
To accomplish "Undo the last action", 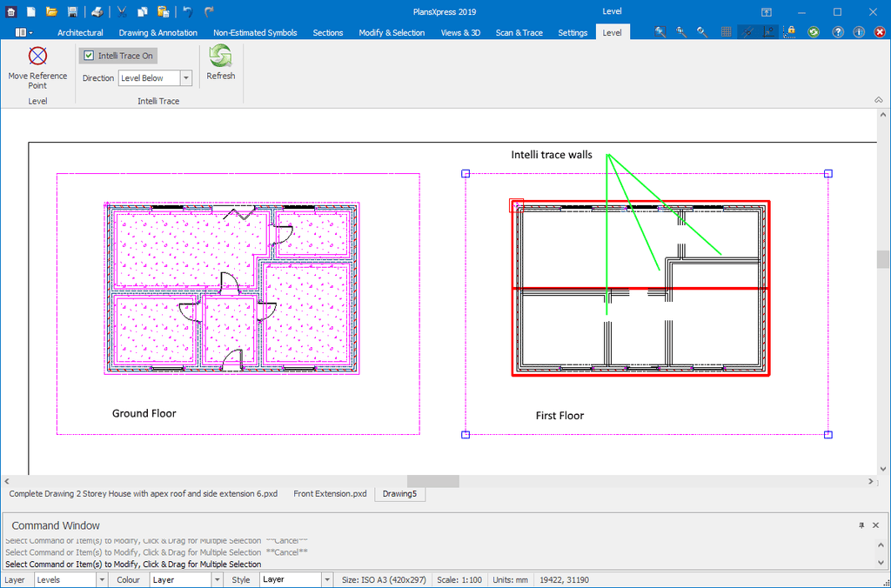I will tap(187, 12).
